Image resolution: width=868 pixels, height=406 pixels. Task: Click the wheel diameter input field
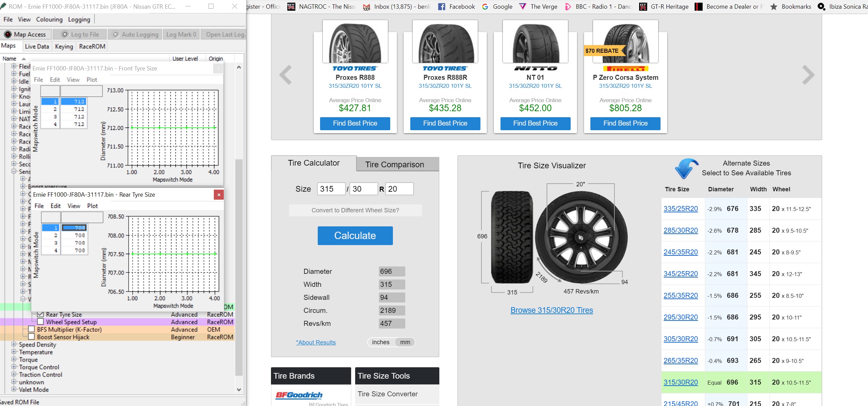(399, 189)
